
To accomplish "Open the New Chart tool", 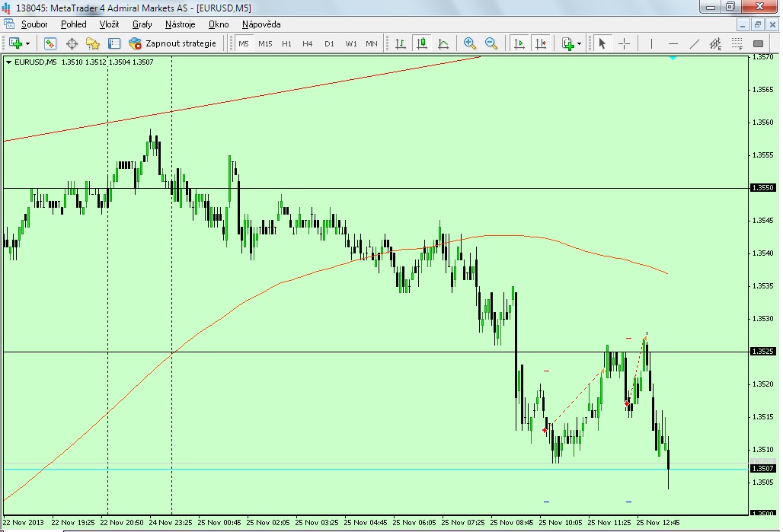I will [x=15, y=43].
